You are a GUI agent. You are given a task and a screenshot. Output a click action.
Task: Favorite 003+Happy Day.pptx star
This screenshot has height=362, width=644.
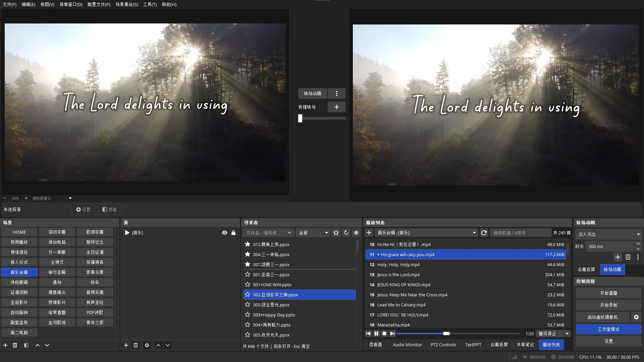(248, 315)
